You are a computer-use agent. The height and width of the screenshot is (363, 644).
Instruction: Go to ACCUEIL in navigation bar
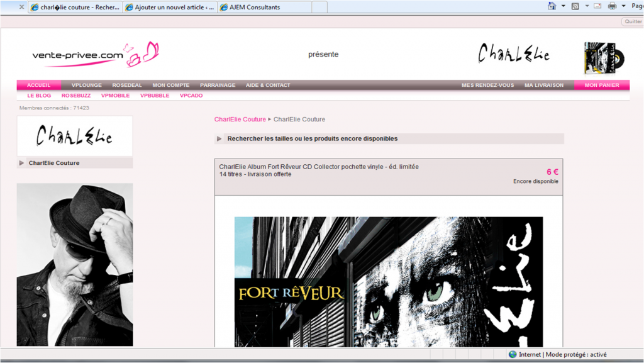pos(38,85)
